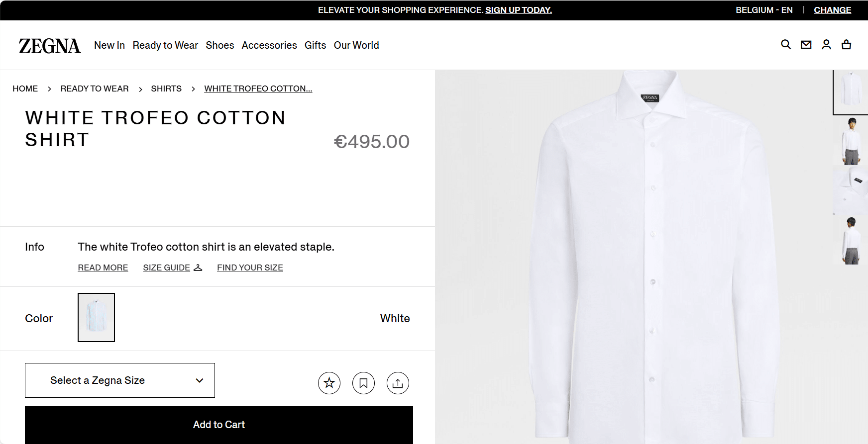Click the star favorite icon
This screenshot has height=444, width=868.
tap(329, 383)
